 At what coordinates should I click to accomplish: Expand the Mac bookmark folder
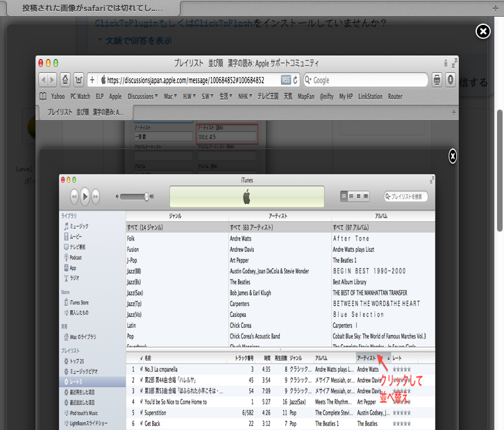coord(170,96)
